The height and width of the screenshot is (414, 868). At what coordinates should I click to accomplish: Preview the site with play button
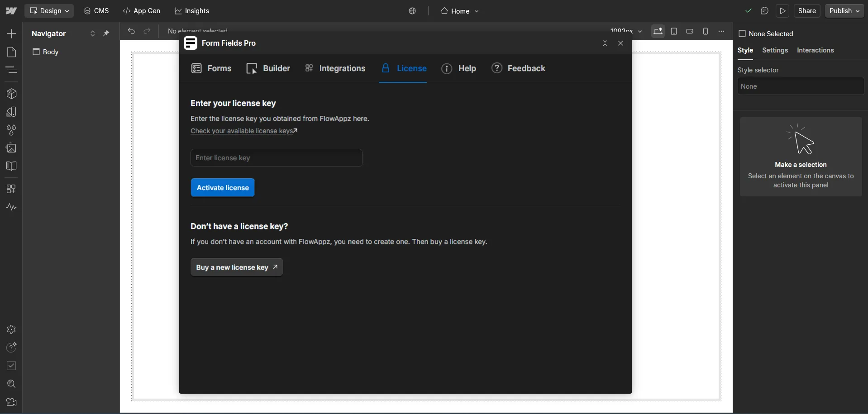click(783, 11)
